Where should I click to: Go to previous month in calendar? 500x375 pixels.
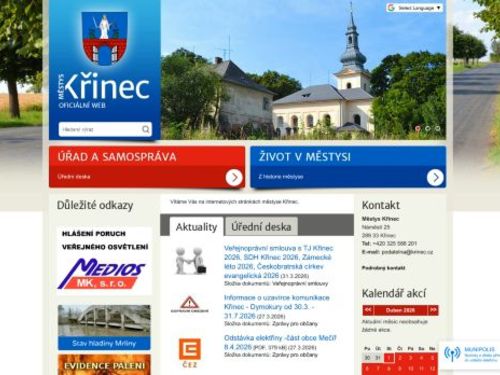[x=368, y=310]
